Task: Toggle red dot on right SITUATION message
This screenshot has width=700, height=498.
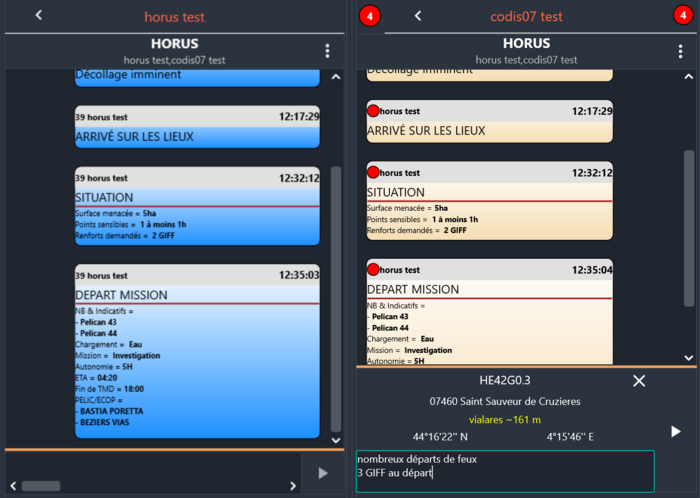Action: pyautogui.click(x=373, y=172)
